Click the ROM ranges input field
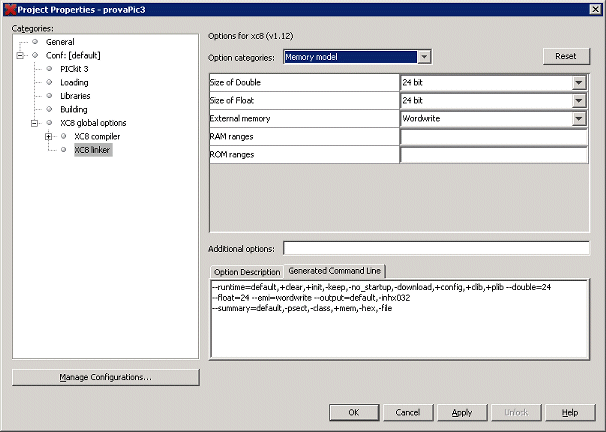This screenshot has height=432, width=606. point(493,155)
